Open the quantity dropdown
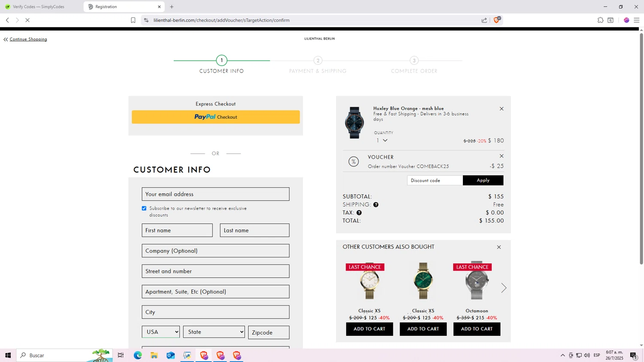This screenshot has width=644, height=362. (382, 141)
